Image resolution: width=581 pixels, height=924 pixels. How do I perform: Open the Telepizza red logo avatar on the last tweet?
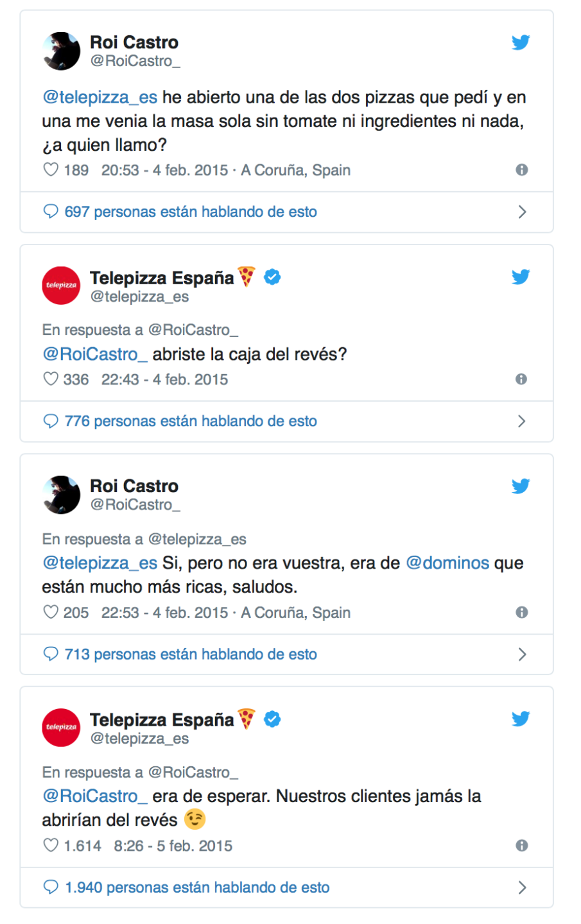(61, 727)
